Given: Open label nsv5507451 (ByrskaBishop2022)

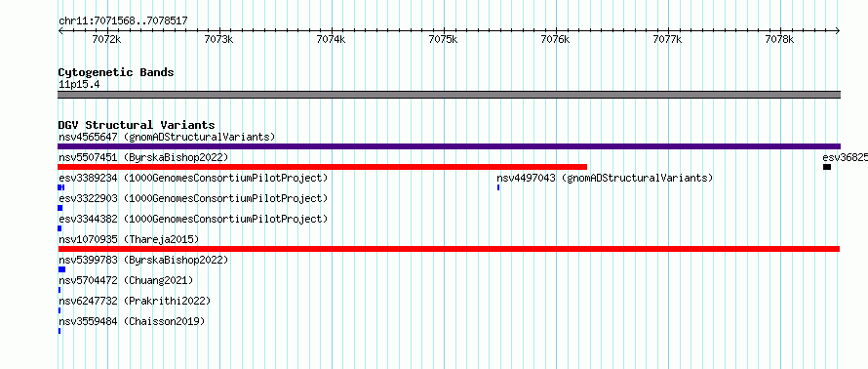Looking at the screenshot, I should pyautogui.click(x=143, y=157).
